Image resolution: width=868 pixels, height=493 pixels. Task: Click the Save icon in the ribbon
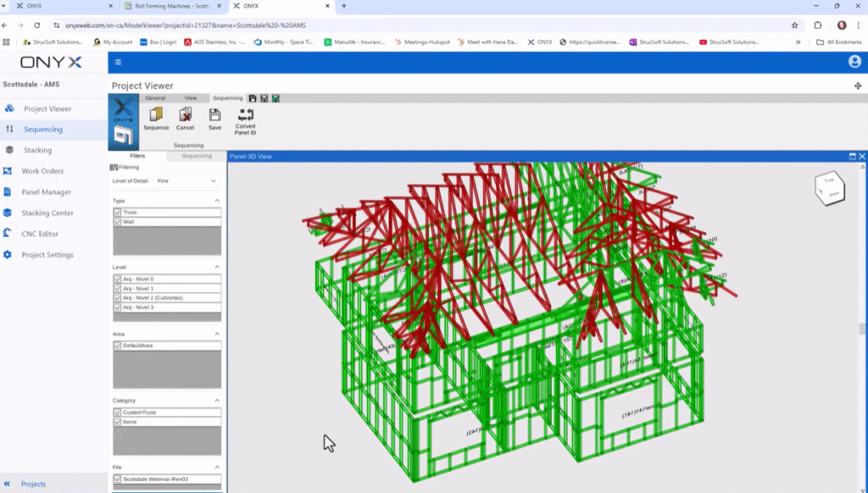point(214,116)
